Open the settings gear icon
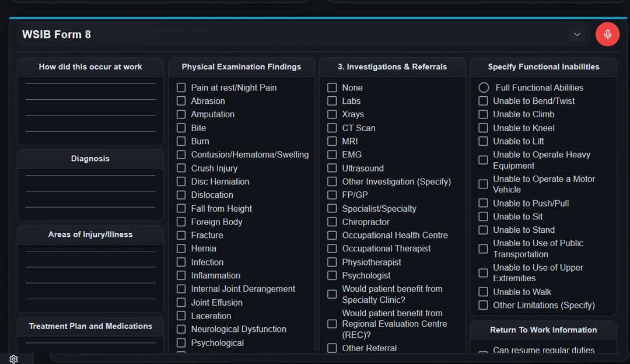Image resolution: width=630 pixels, height=364 pixels. pyautogui.click(x=13, y=359)
